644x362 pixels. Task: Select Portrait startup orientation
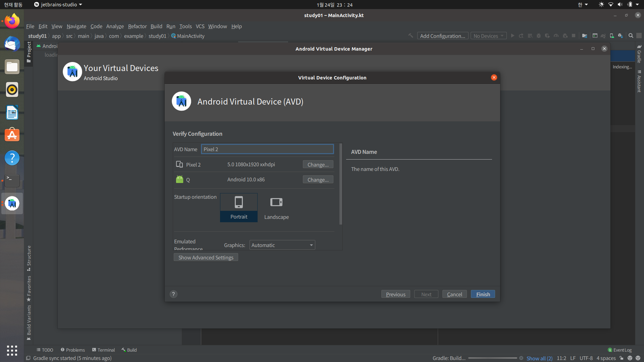pyautogui.click(x=239, y=207)
